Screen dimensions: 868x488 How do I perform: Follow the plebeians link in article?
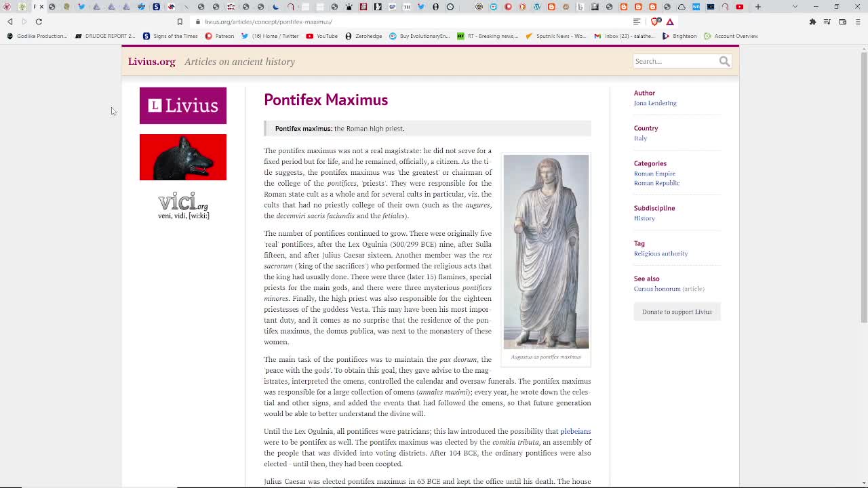(575, 431)
